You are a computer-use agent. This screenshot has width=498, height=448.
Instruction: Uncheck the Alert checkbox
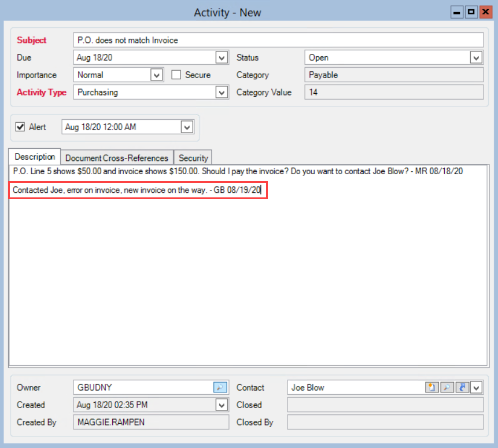(x=20, y=127)
